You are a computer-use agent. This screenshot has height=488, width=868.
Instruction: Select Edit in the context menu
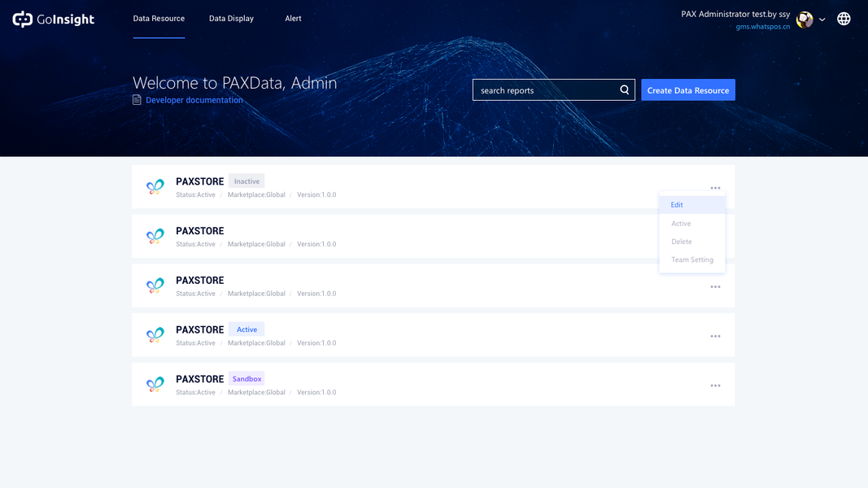[x=692, y=205]
